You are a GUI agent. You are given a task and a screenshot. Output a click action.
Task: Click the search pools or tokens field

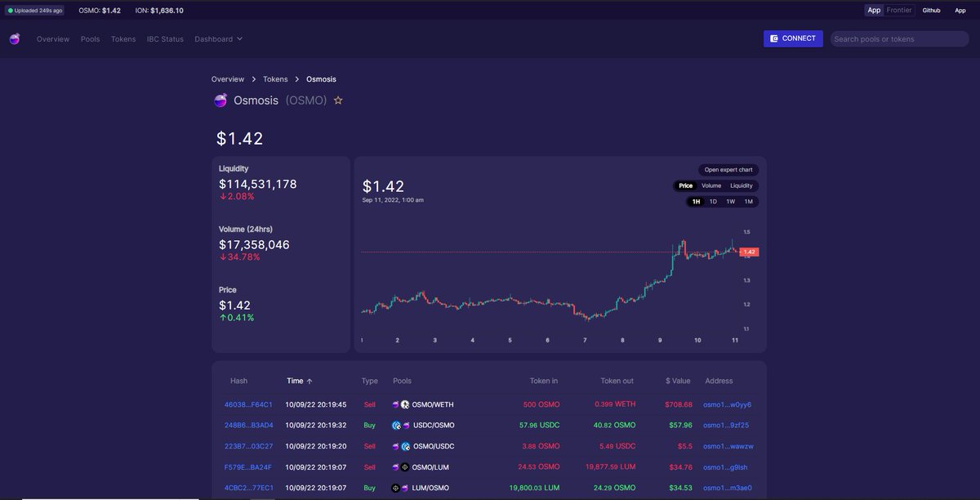pyautogui.click(x=899, y=38)
